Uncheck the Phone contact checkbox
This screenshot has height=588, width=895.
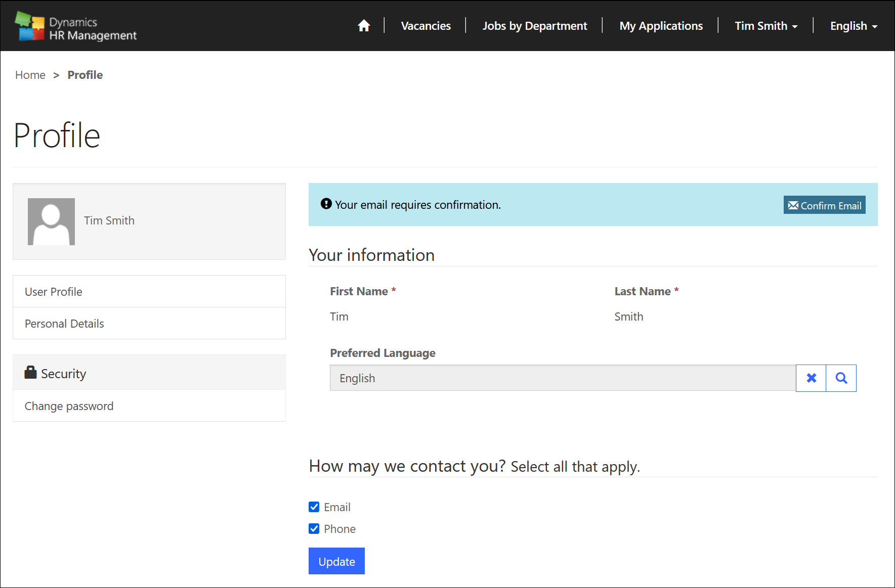[x=314, y=529]
